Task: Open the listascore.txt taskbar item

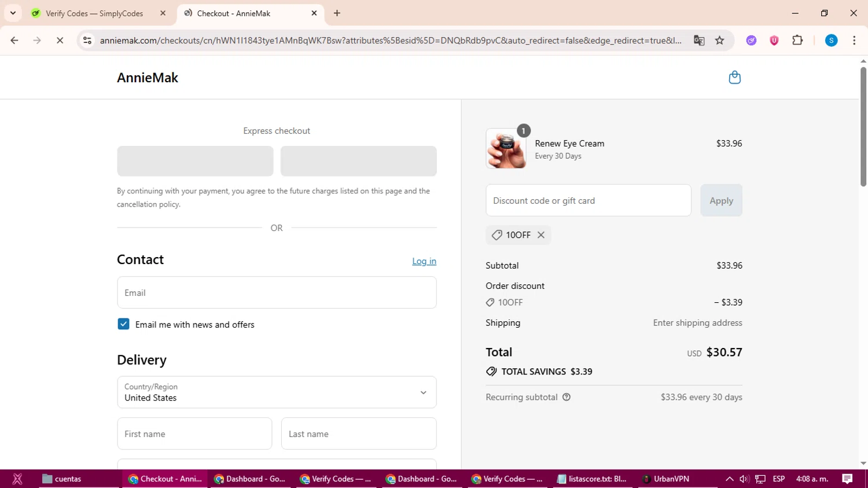Action: point(592,479)
